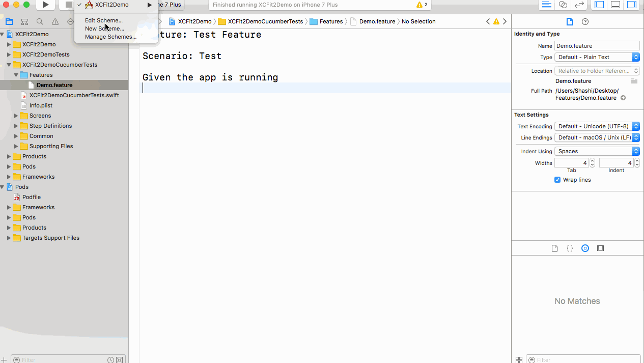Adjust the Tab width stepper
Viewport: 644px width, 363px height.
coord(592,163)
